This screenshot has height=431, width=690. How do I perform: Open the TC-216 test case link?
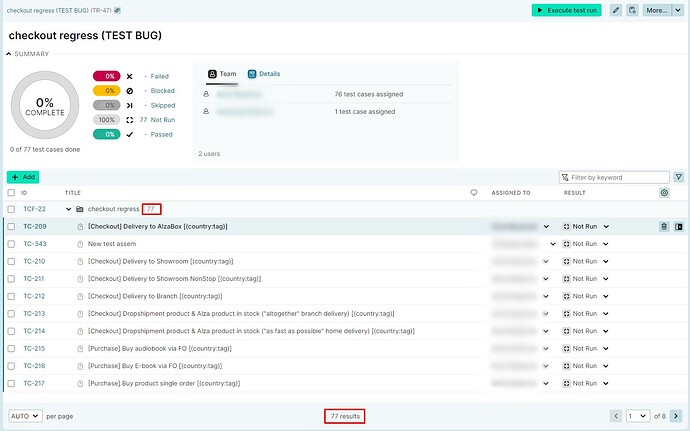coord(34,366)
